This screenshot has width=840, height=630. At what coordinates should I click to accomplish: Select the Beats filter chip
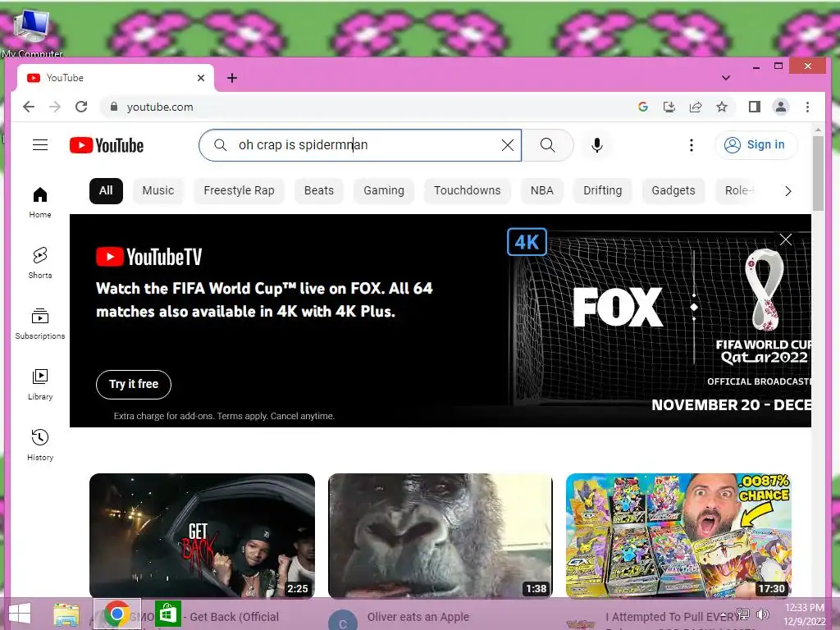point(319,190)
